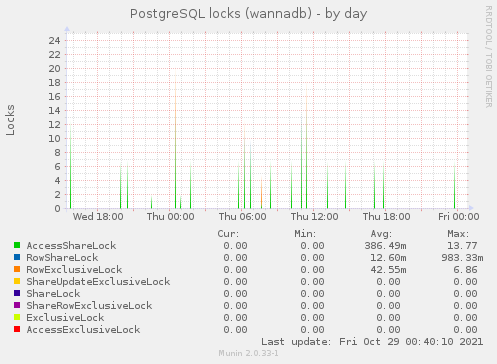Click the Last update timestamp text
This screenshot has height=364, width=497.
tap(372, 342)
